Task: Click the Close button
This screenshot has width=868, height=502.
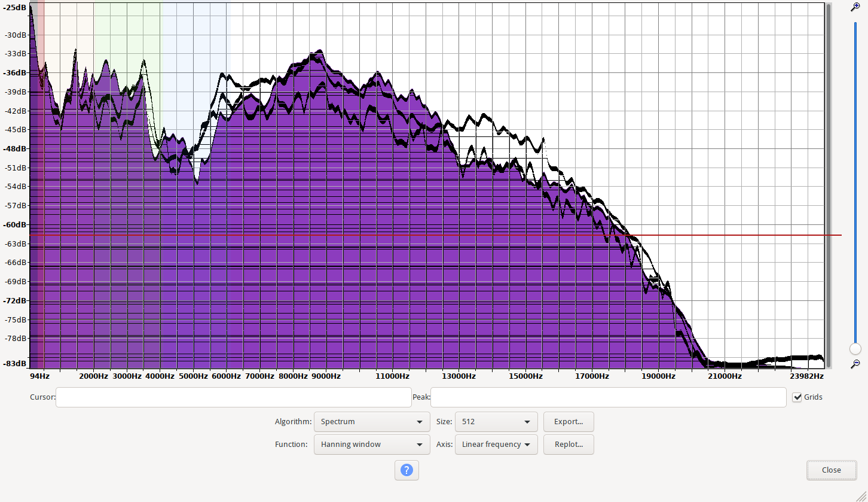Action: [831, 470]
